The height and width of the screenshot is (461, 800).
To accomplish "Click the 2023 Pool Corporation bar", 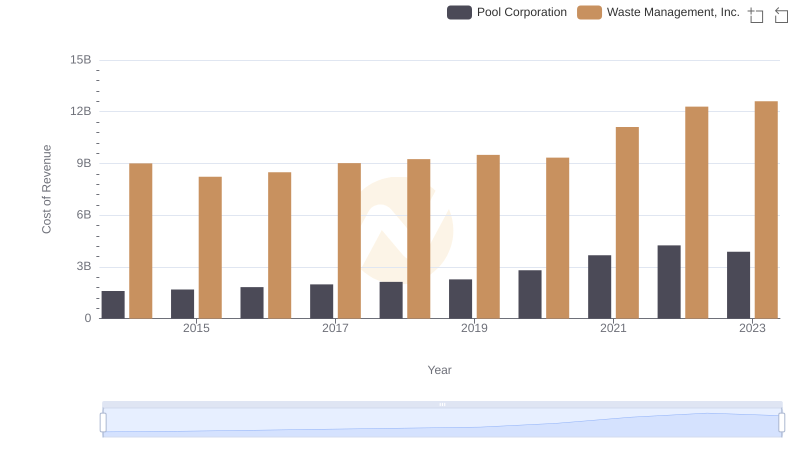I will click(x=738, y=285).
